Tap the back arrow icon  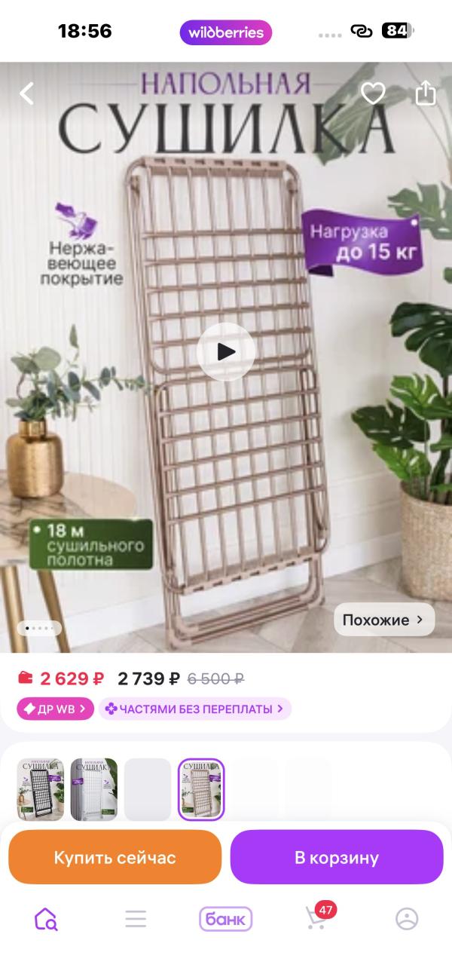[x=26, y=93]
